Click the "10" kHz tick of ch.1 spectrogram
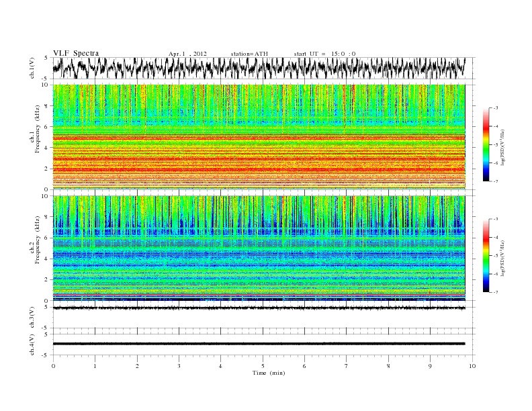 [45, 85]
